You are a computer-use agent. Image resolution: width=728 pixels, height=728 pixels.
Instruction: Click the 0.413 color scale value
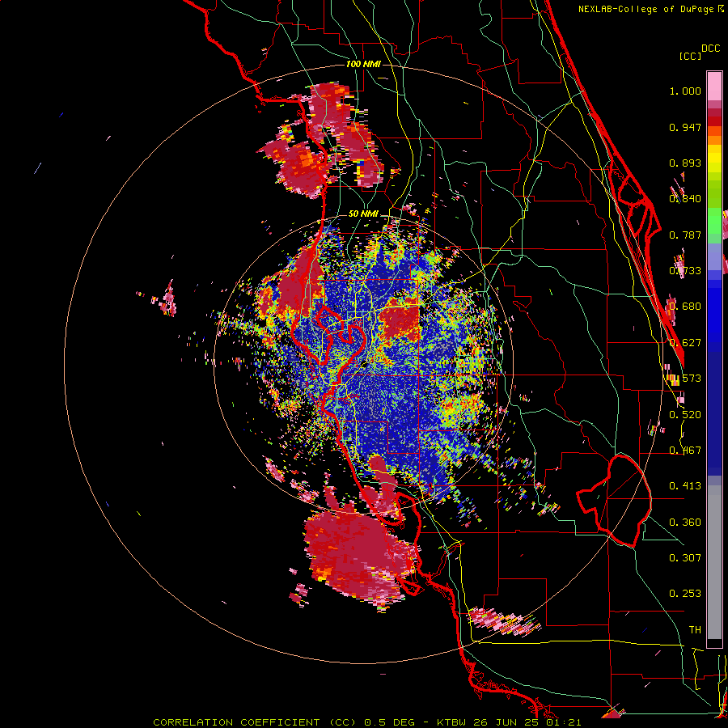tap(685, 486)
